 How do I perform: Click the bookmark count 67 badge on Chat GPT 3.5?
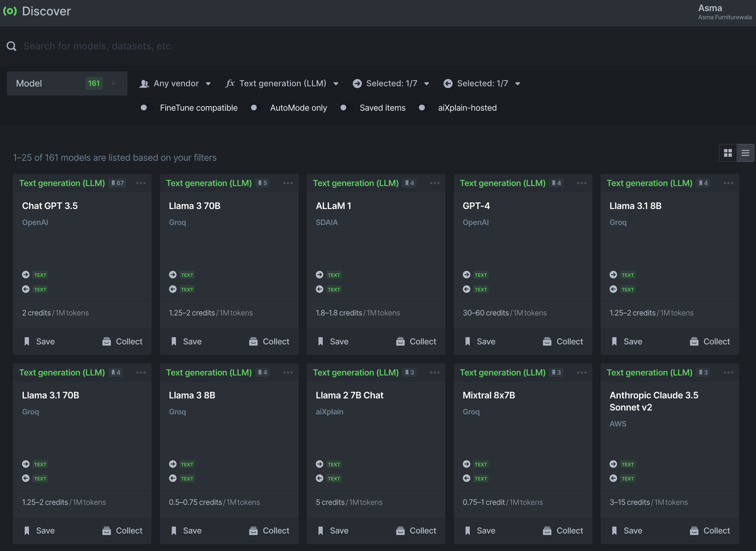click(x=117, y=183)
